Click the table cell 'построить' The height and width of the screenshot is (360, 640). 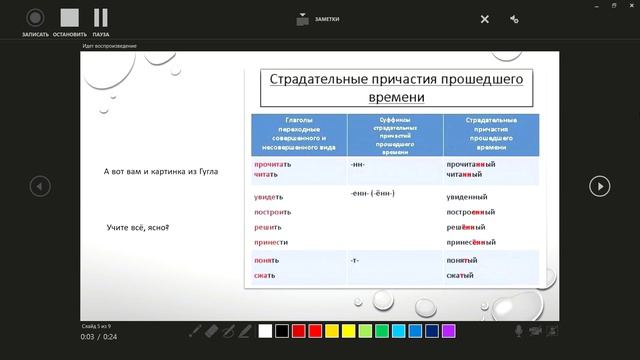272,212
